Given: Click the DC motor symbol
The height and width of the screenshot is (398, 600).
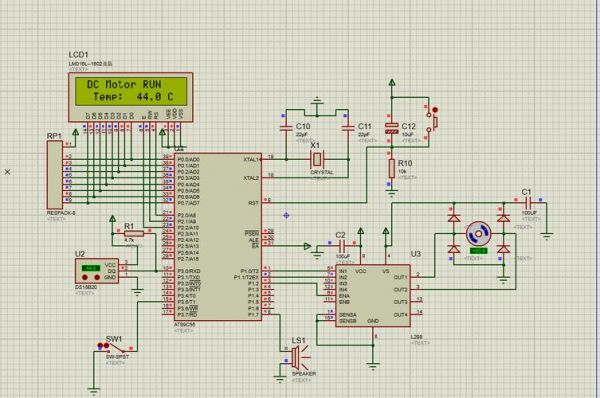Looking at the screenshot, I should click(x=478, y=233).
